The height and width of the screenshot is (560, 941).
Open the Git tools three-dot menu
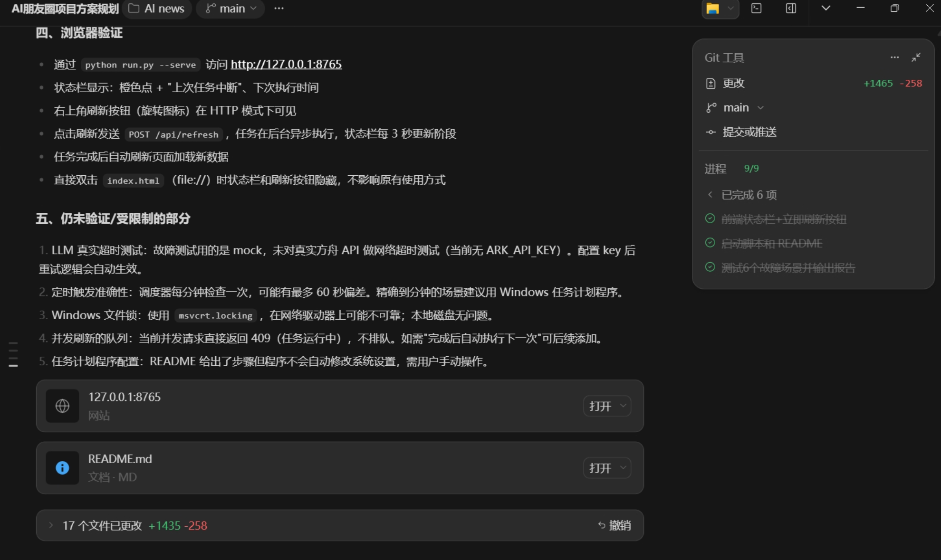894,57
